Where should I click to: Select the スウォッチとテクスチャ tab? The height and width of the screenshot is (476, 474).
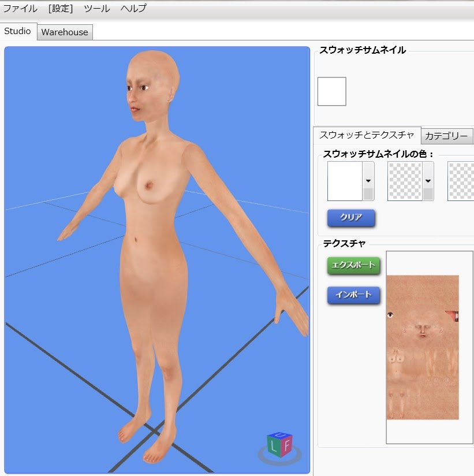click(367, 135)
